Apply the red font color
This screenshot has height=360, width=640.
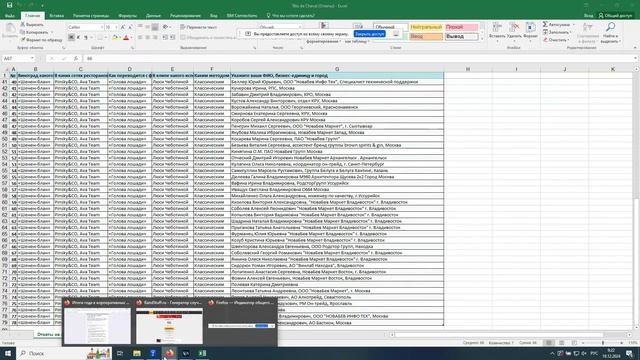click(x=126, y=38)
